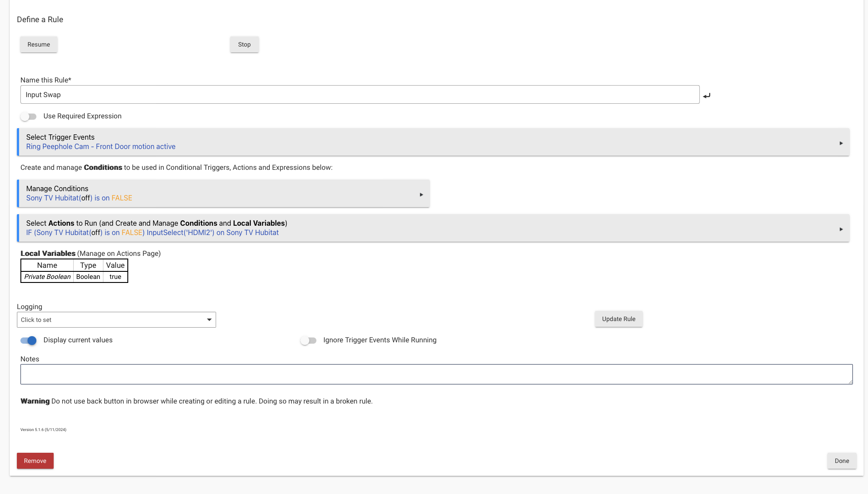Image resolution: width=868 pixels, height=494 pixels.
Task: Expand Manage Conditions arrow
Action: pyautogui.click(x=421, y=195)
